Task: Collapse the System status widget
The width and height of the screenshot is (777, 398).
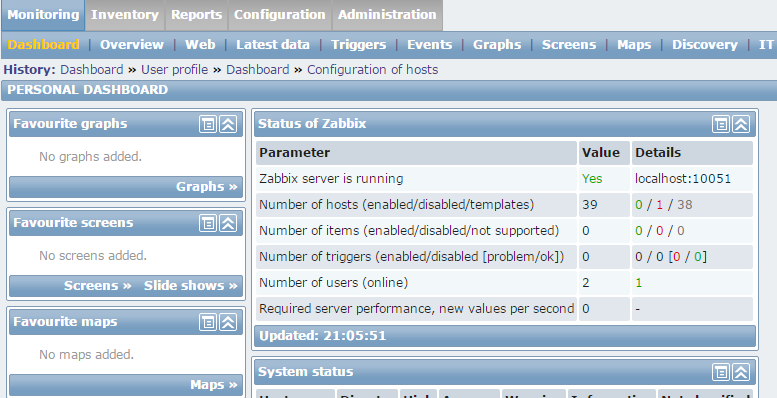Action: pos(741,372)
